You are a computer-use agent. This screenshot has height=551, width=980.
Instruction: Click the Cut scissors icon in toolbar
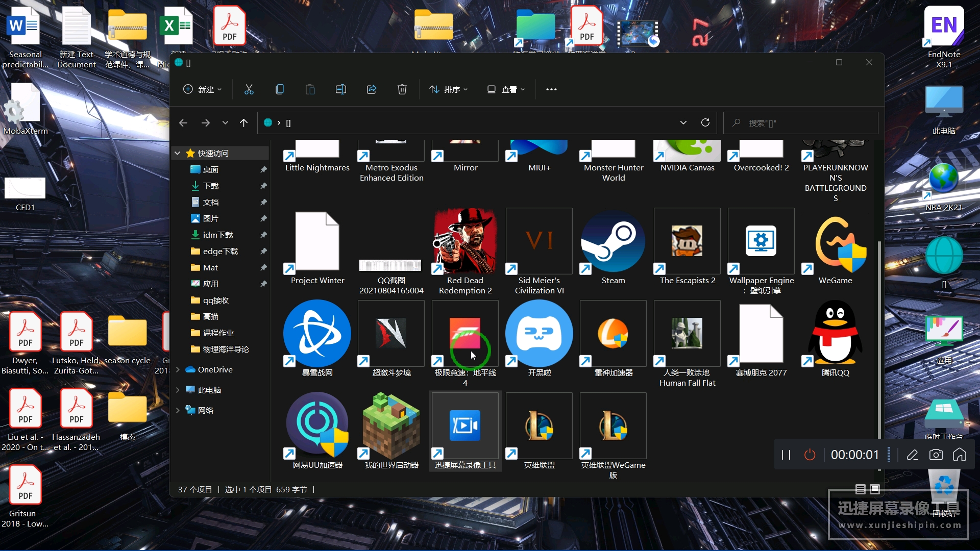249,89
